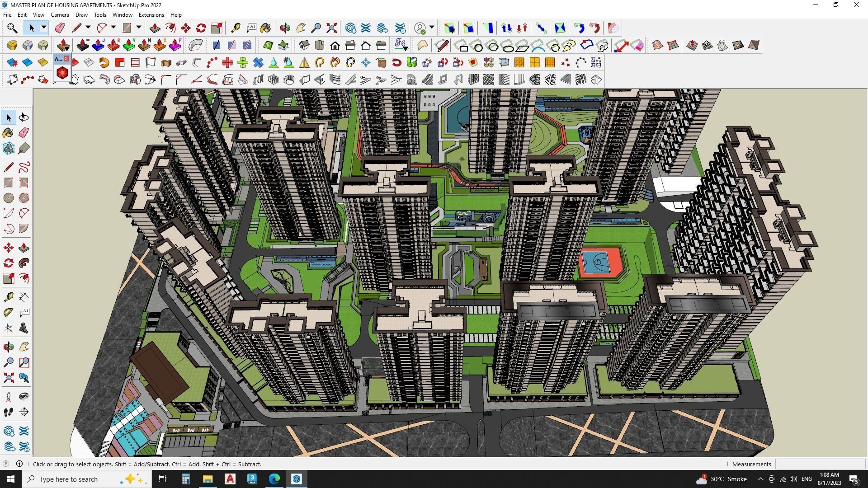Screen dimensions: 868x488
Task: Switch to Top standard view
Action: pos(320,45)
